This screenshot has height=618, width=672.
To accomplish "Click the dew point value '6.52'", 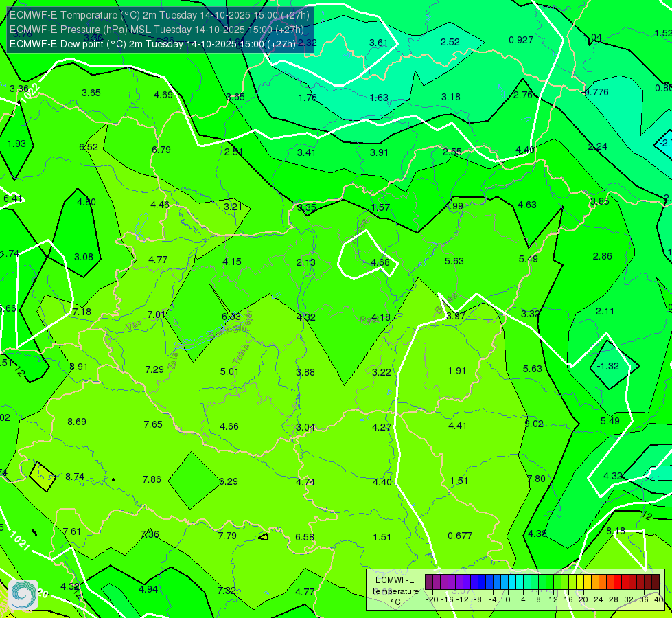I will [89, 147].
